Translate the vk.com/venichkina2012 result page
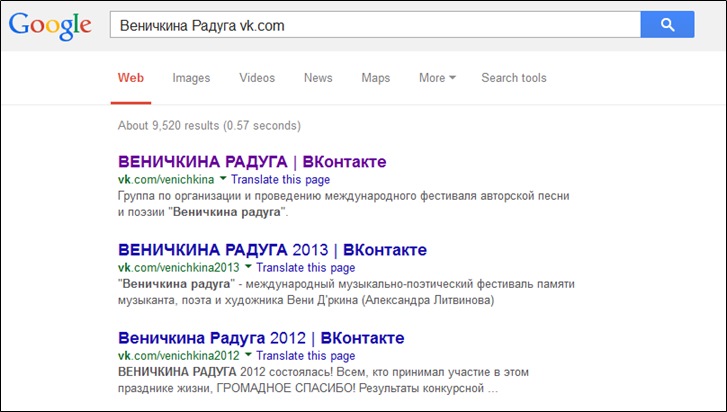Screen dimensions: 727x412 pos(306,355)
